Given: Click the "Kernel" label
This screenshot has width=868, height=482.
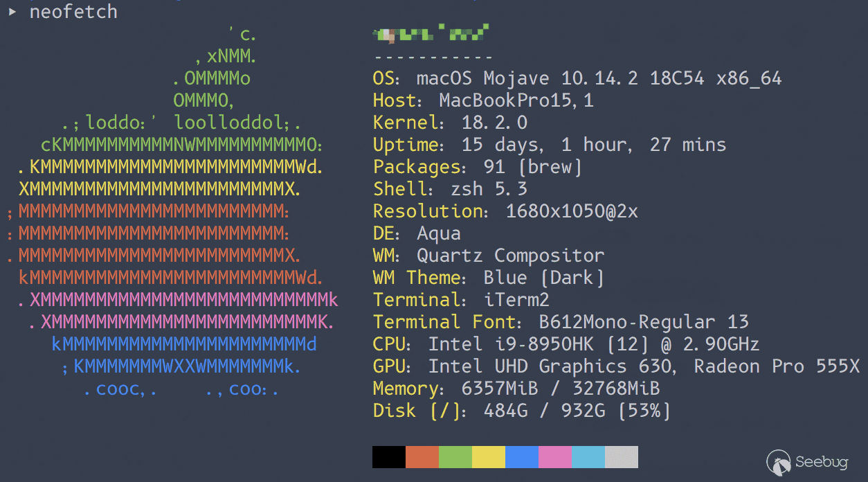Looking at the screenshot, I should coord(406,123).
